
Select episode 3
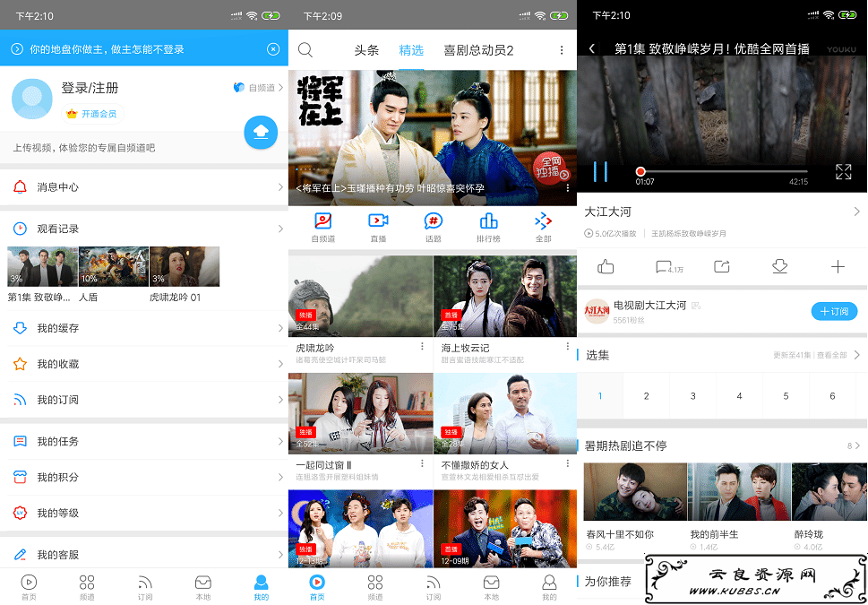coord(693,395)
